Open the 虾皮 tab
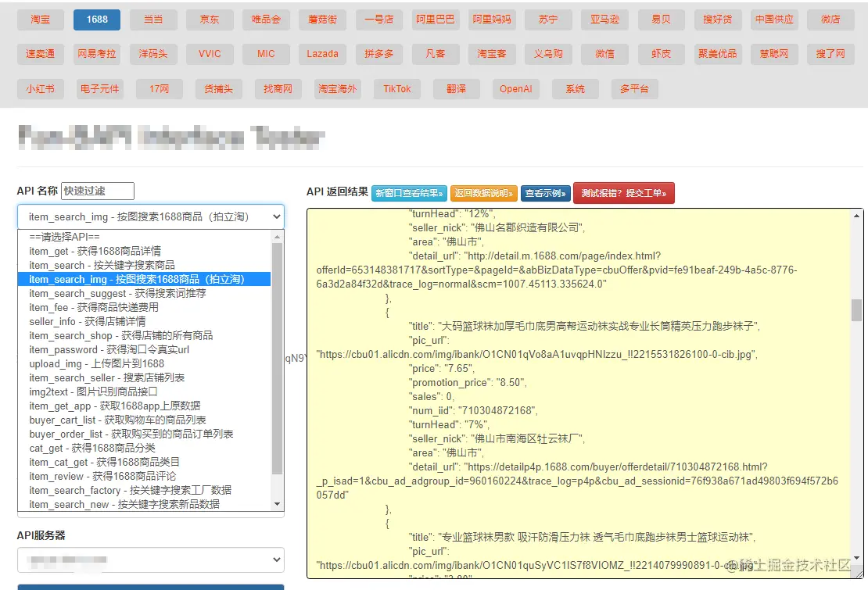The image size is (868, 590). [x=662, y=54]
